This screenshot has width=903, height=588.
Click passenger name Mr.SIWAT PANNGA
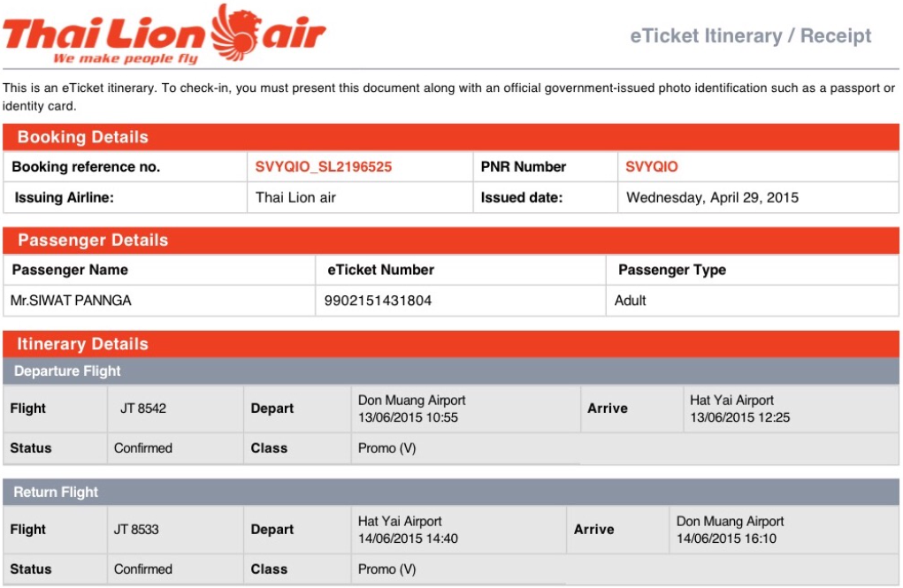click(71, 301)
